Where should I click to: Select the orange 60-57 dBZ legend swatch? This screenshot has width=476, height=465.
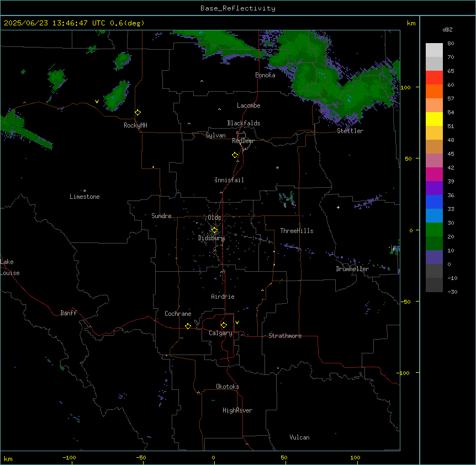coord(434,92)
